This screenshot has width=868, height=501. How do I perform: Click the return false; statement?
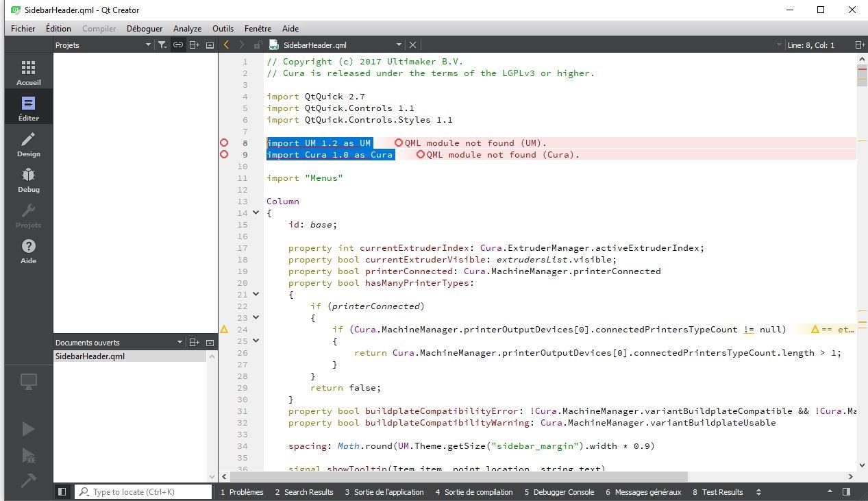pyautogui.click(x=346, y=388)
